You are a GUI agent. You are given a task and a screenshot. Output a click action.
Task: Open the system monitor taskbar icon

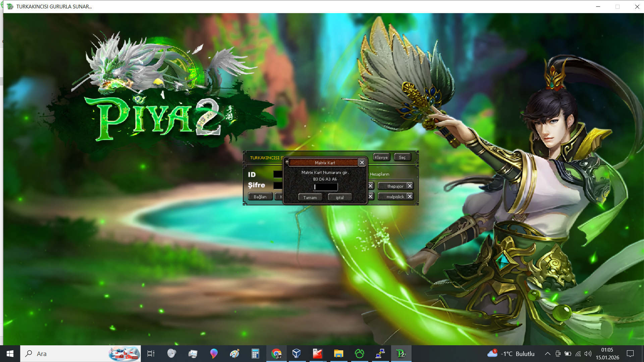pyautogui.click(x=193, y=354)
